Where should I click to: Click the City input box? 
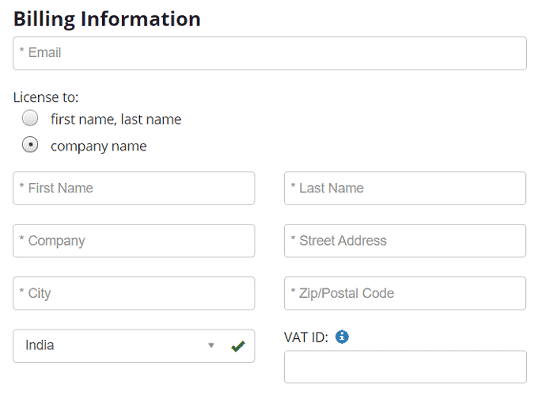[x=134, y=293]
